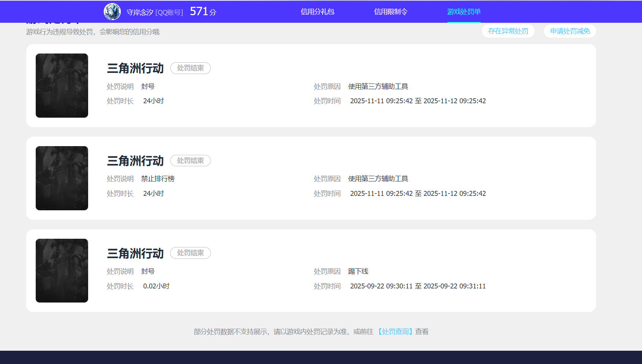Select the 游戏处罚单 tab
Image resolution: width=642 pixels, height=364 pixels.
[464, 12]
